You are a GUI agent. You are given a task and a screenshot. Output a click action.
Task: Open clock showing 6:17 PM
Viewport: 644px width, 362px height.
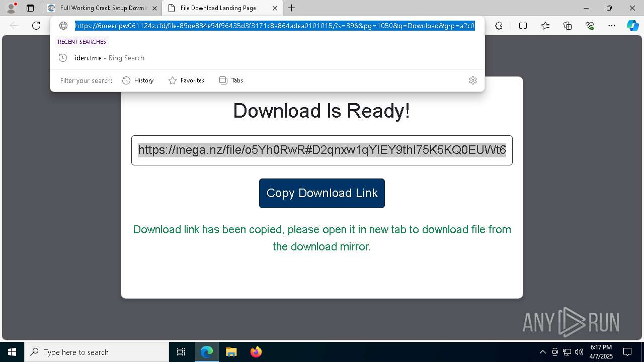[601, 352]
